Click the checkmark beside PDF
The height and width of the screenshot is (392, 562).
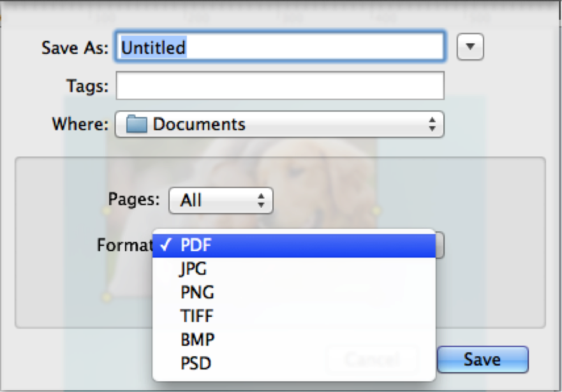click(x=167, y=245)
